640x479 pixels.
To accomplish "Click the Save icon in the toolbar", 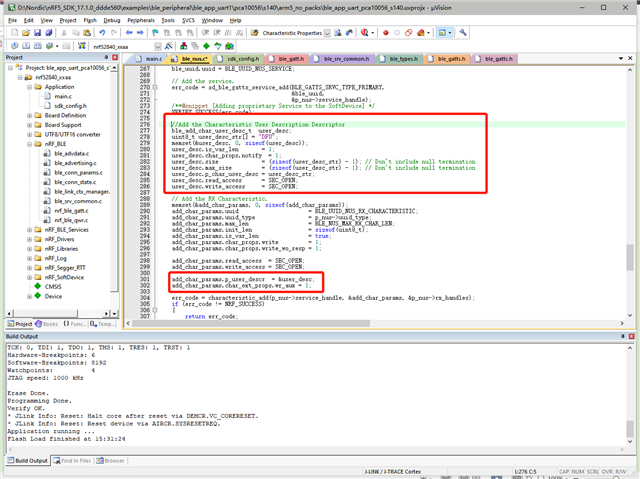I will click(x=37, y=32).
